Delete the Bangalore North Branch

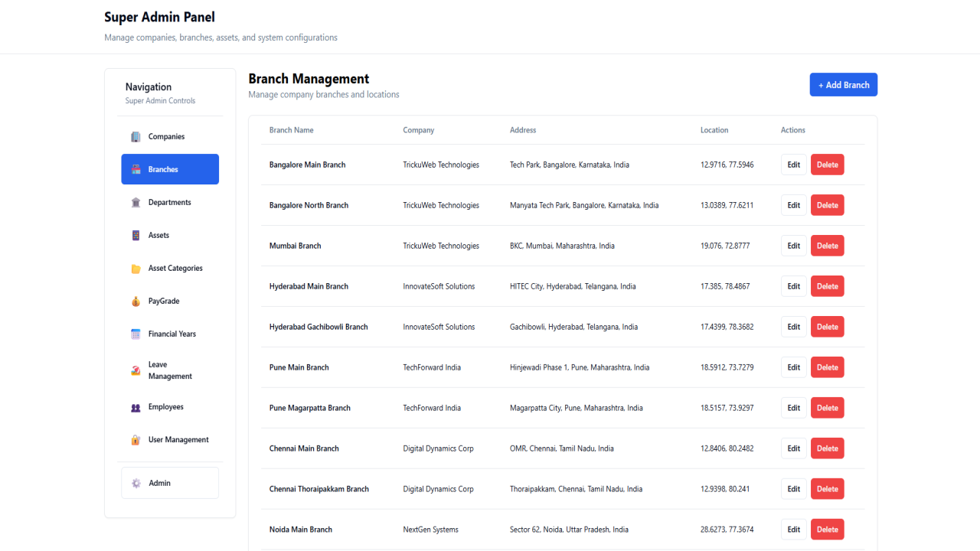(828, 205)
